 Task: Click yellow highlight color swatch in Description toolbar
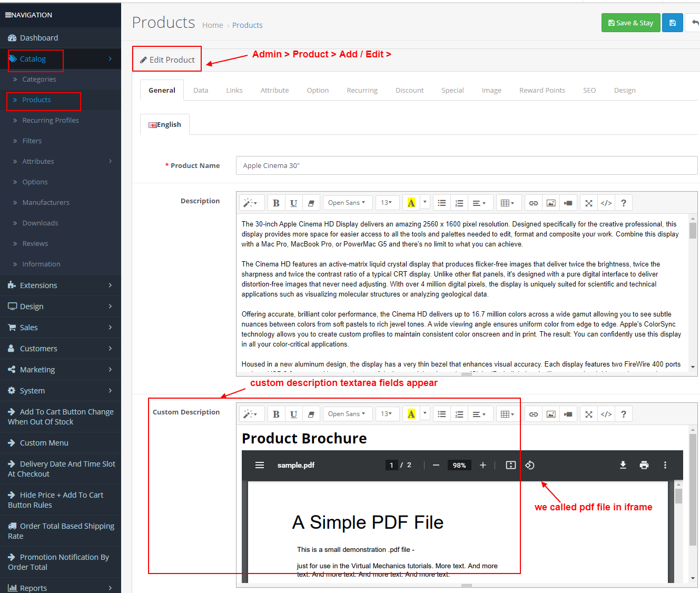click(411, 203)
